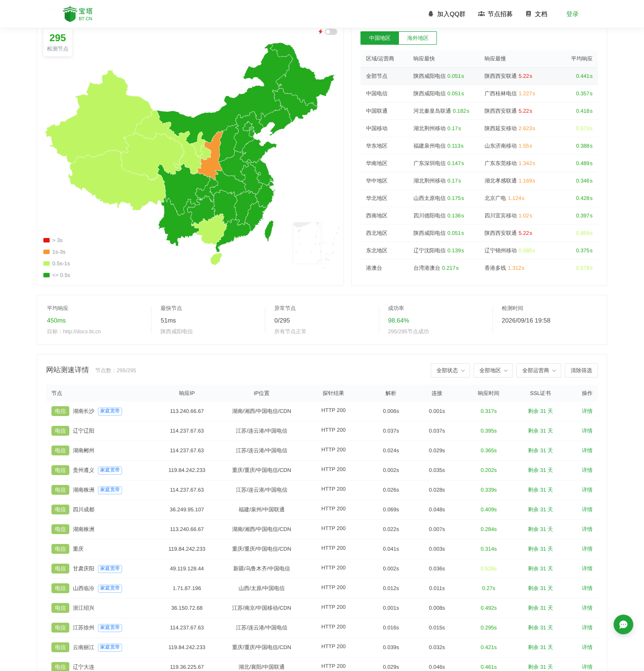The width and height of the screenshot is (644, 671).
Task: Open 详情 for the 湖南长沙 node
Action: (x=587, y=411)
